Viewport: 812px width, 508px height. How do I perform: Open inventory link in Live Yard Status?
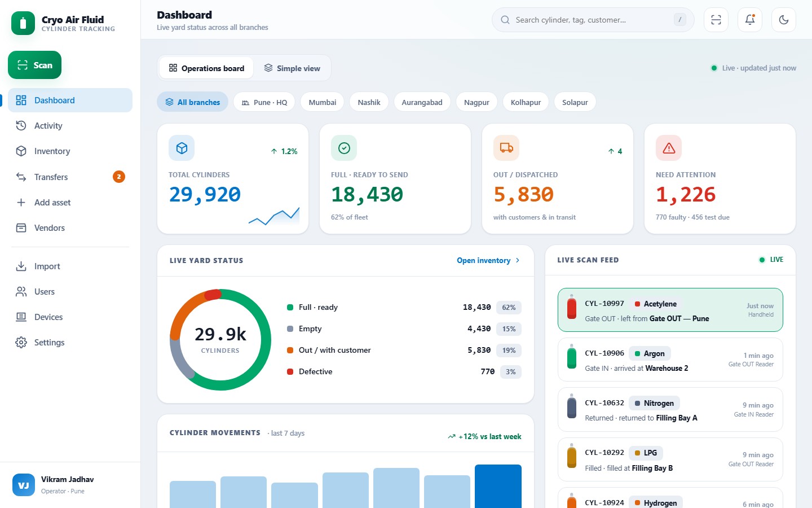[488, 260]
